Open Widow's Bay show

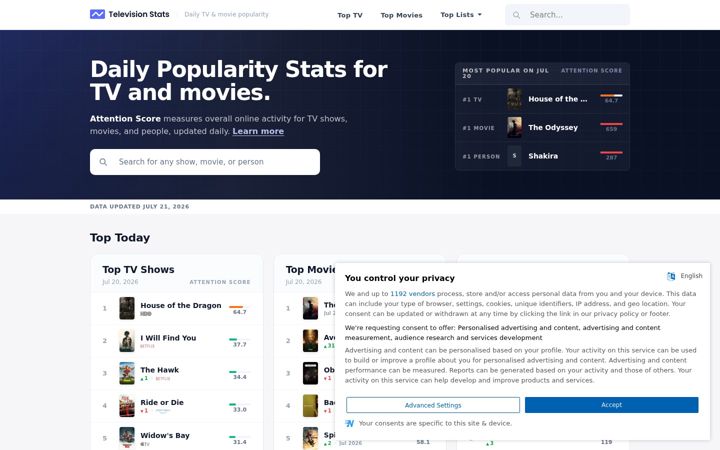[165, 435]
